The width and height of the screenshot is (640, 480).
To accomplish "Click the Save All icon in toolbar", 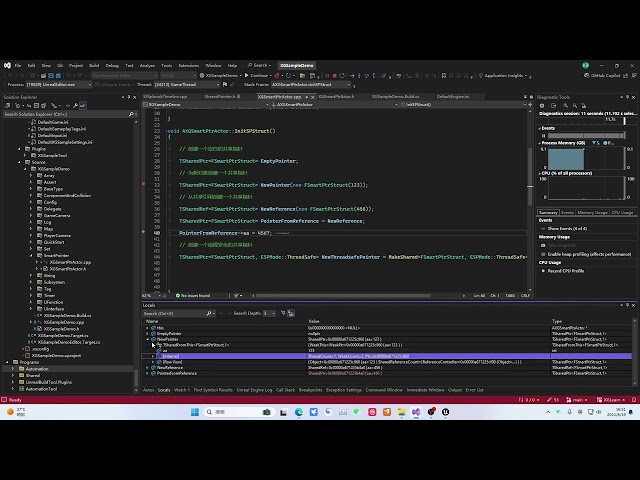I will tap(58, 76).
